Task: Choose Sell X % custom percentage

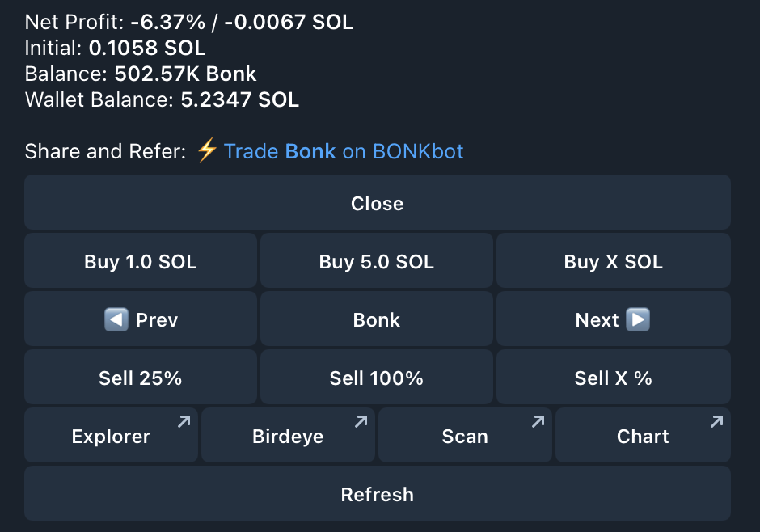Action: click(x=613, y=378)
